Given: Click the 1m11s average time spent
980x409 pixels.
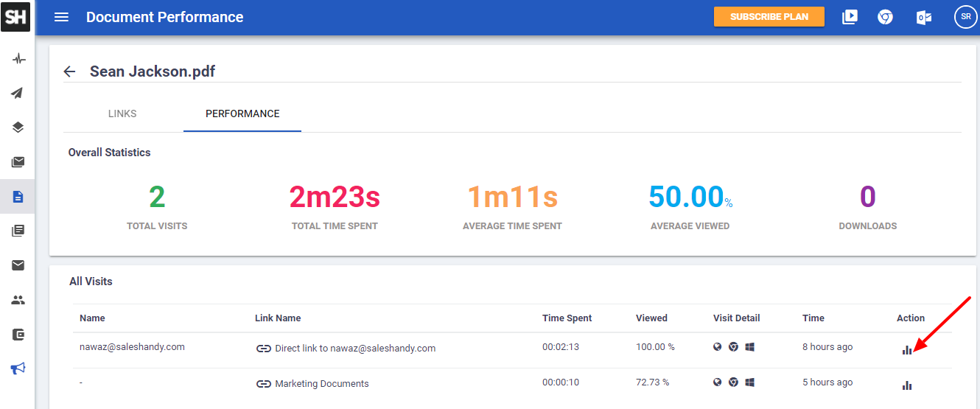Looking at the screenshot, I should [x=513, y=197].
